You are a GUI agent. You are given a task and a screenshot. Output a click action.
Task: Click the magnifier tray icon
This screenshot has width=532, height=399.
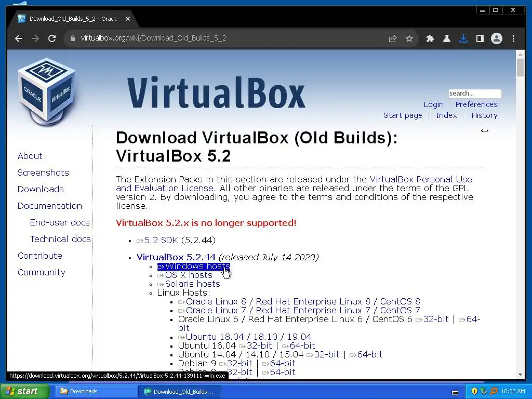pos(494,391)
